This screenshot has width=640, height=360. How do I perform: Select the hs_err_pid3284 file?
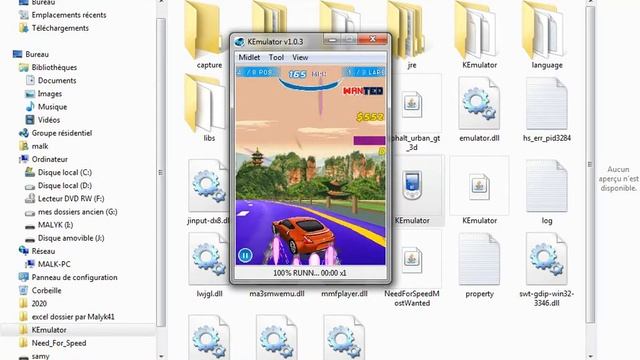pos(547,108)
